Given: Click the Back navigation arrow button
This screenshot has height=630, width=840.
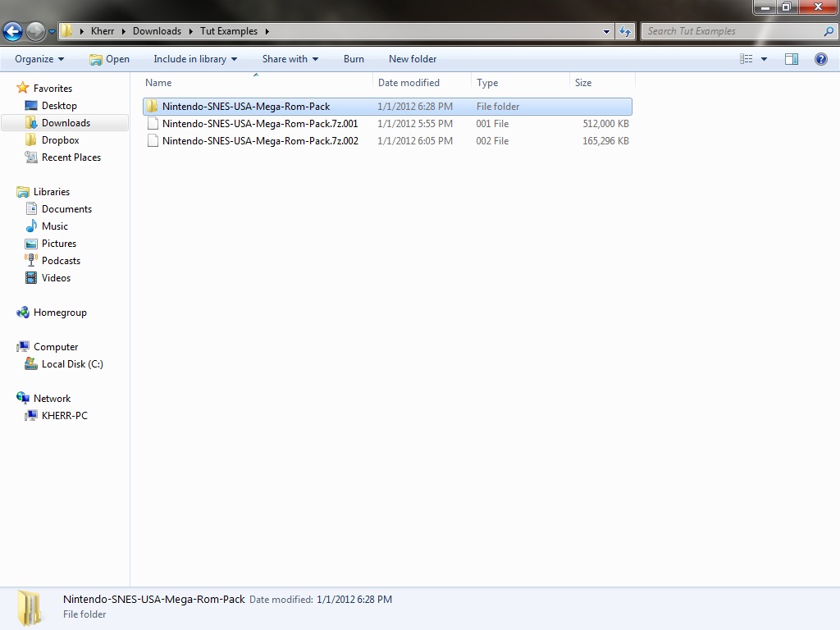Looking at the screenshot, I should tap(12, 32).
